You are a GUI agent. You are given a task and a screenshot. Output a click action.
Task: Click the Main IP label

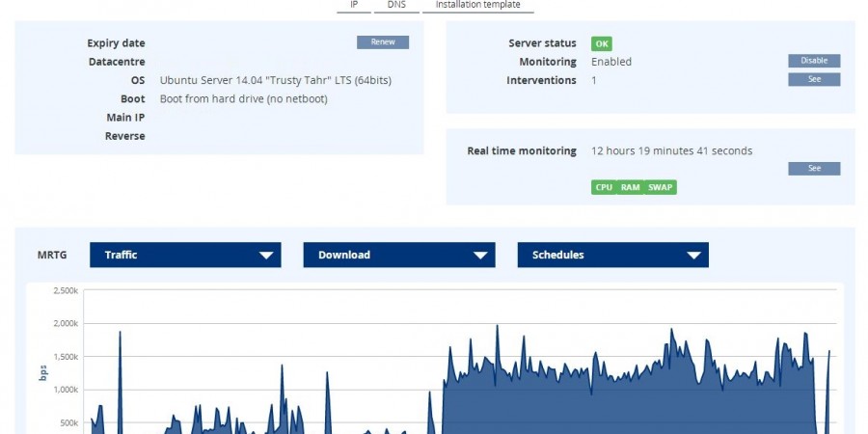point(125,118)
